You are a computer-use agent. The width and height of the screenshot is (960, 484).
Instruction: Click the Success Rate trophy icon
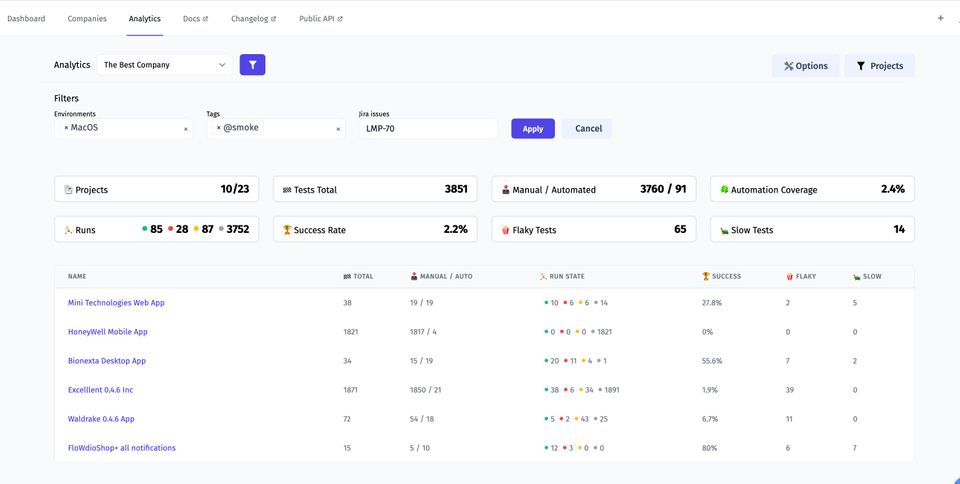pyautogui.click(x=287, y=230)
